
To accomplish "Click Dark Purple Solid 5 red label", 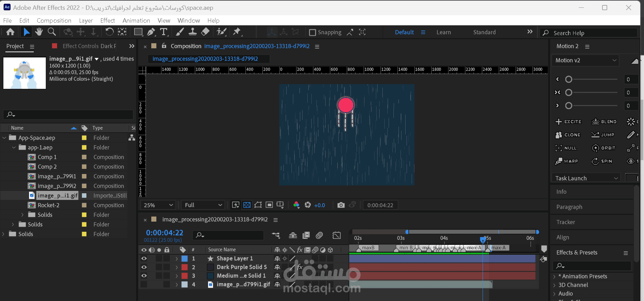I will (x=184, y=267).
